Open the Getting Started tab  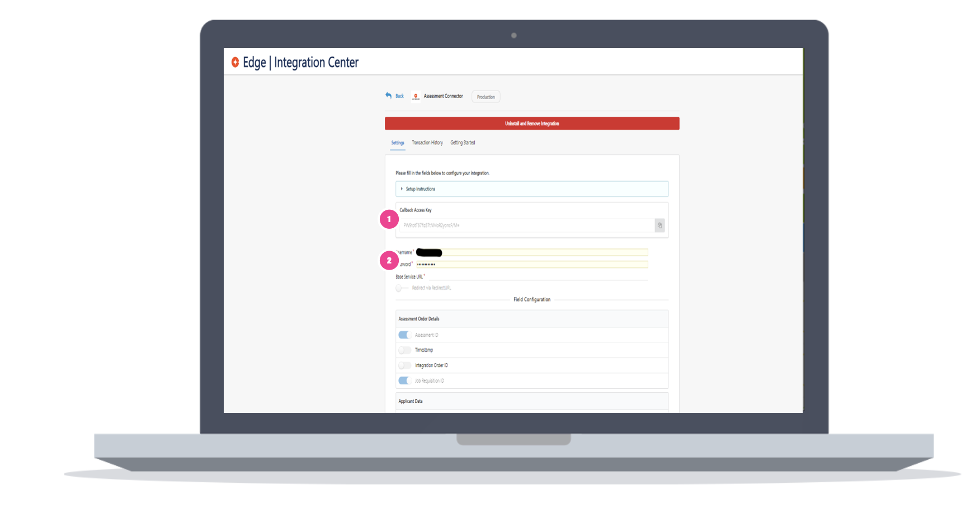pyautogui.click(x=463, y=143)
